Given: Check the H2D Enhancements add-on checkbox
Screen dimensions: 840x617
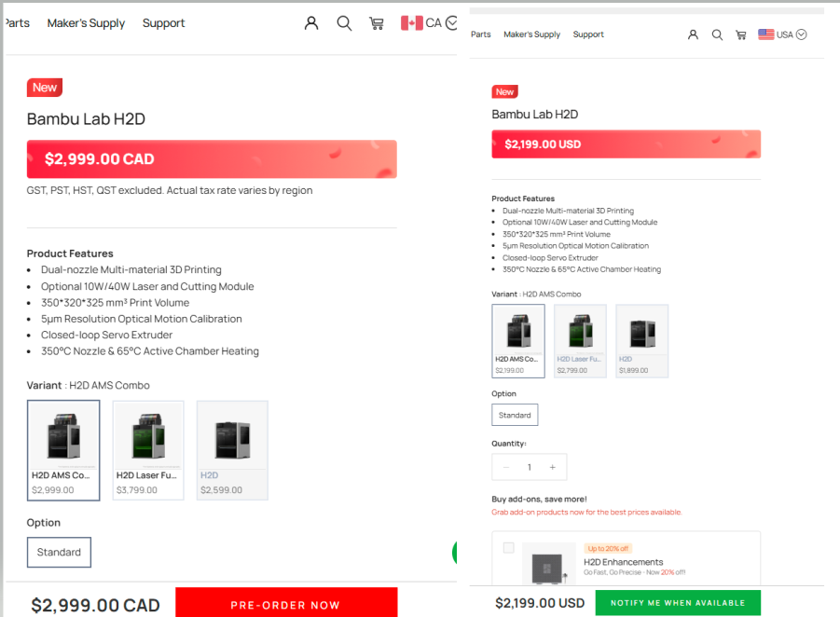Looking at the screenshot, I should point(508,547).
